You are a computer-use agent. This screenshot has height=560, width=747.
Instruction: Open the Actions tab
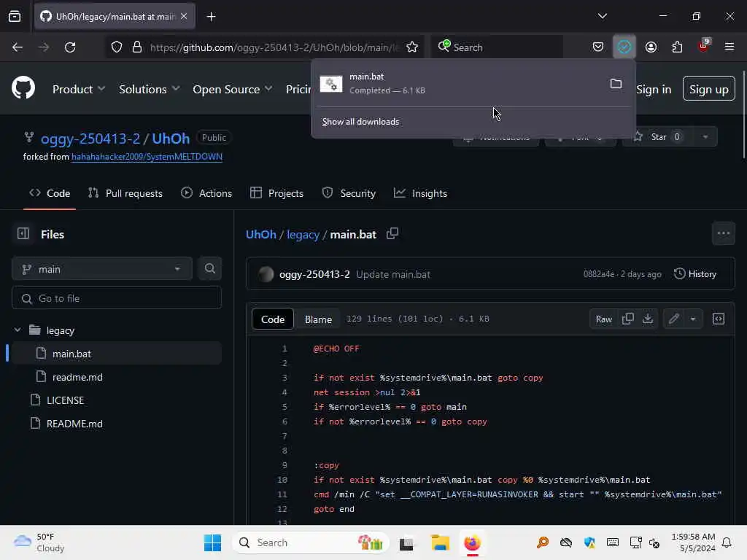coord(206,193)
